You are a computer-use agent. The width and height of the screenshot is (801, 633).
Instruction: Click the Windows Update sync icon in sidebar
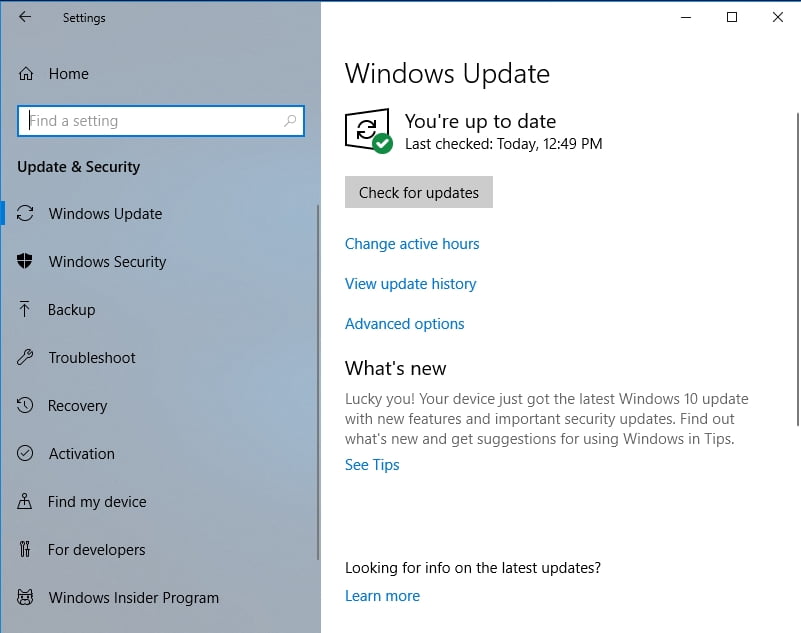coord(25,214)
